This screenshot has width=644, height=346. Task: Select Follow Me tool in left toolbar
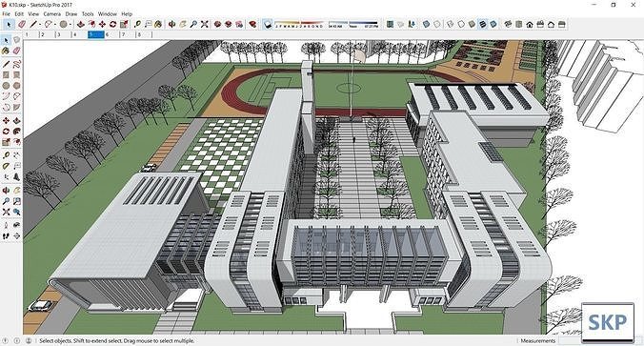[16, 132]
